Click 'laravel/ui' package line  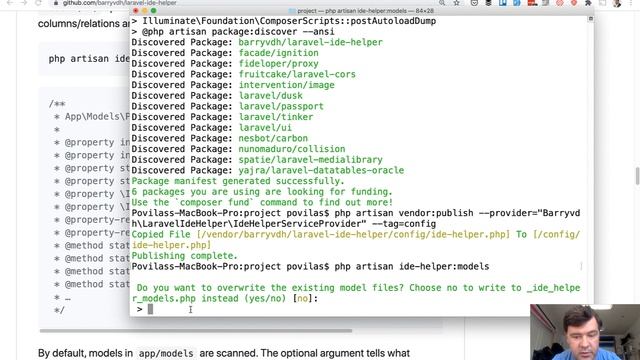(265, 127)
